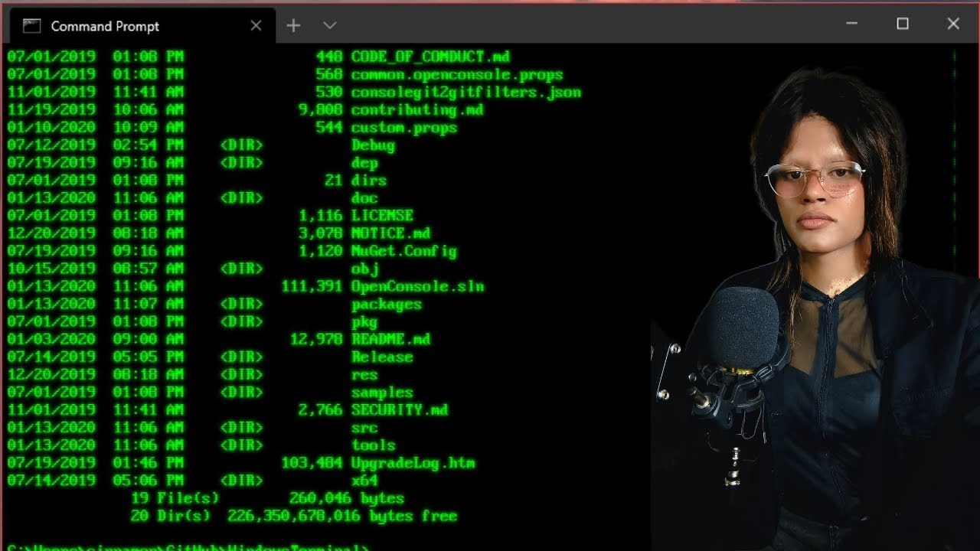Click the 260,046 bytes total
Image resolution: width=980 pixels, height=551 pixels.
pyautogui.click(x=347, y=498)
